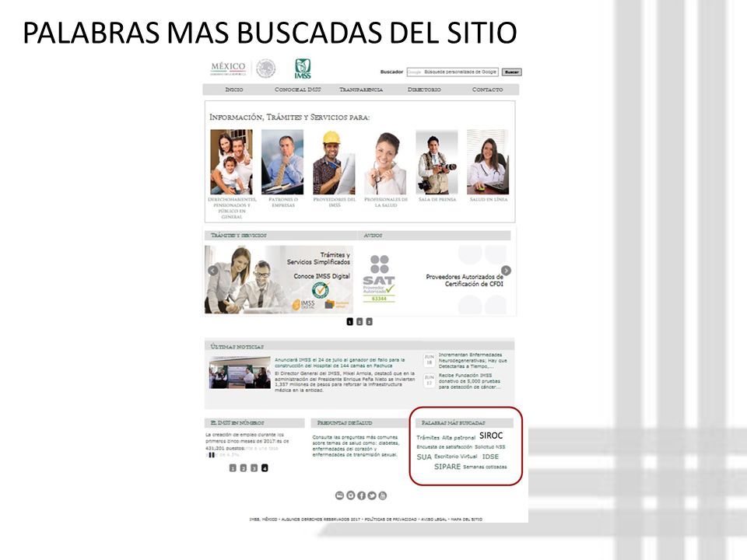Go to banner slide 2 under Trámites y servicios

click(359, 322)
